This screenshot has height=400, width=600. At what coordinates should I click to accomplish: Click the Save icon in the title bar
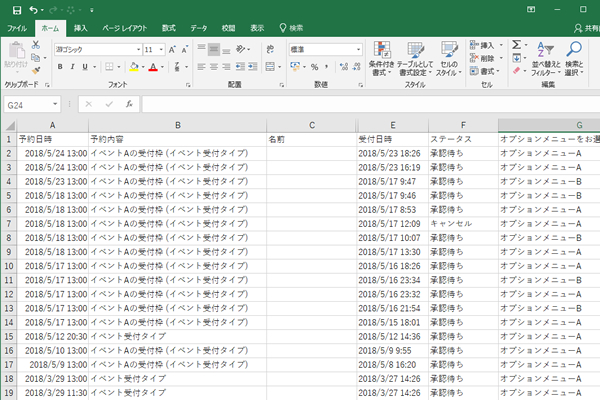(x=16, y=10)
